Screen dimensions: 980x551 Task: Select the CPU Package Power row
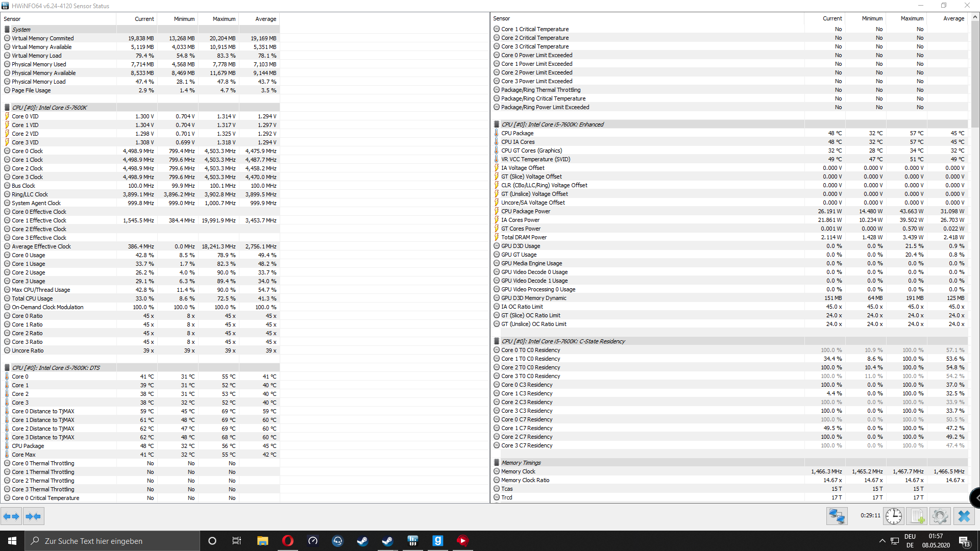(525, 211)
